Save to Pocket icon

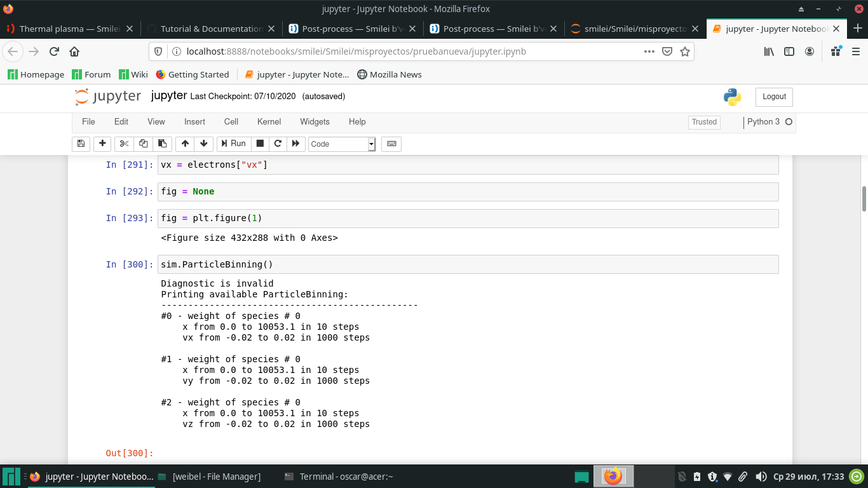(x=667, y=51)
